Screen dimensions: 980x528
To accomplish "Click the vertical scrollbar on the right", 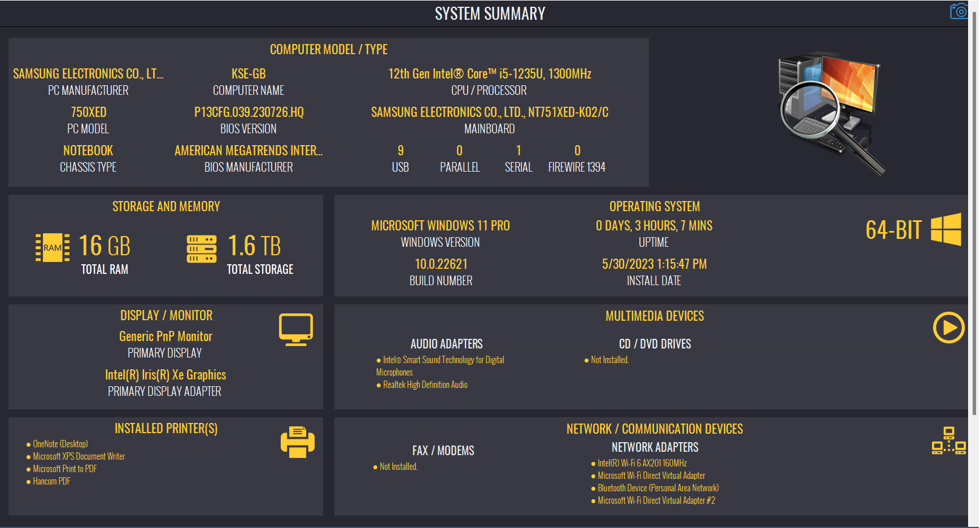I will tap(975, 215).
